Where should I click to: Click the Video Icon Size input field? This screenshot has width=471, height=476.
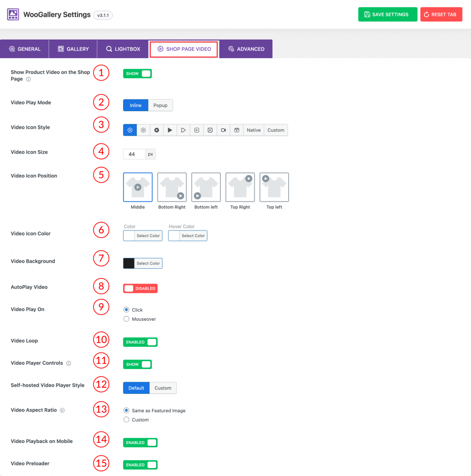[134, 154]
